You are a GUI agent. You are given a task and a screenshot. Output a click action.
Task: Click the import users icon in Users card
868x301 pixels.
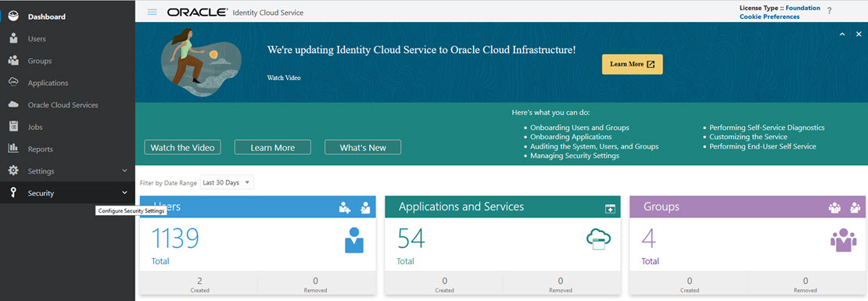tap(365, 208)
